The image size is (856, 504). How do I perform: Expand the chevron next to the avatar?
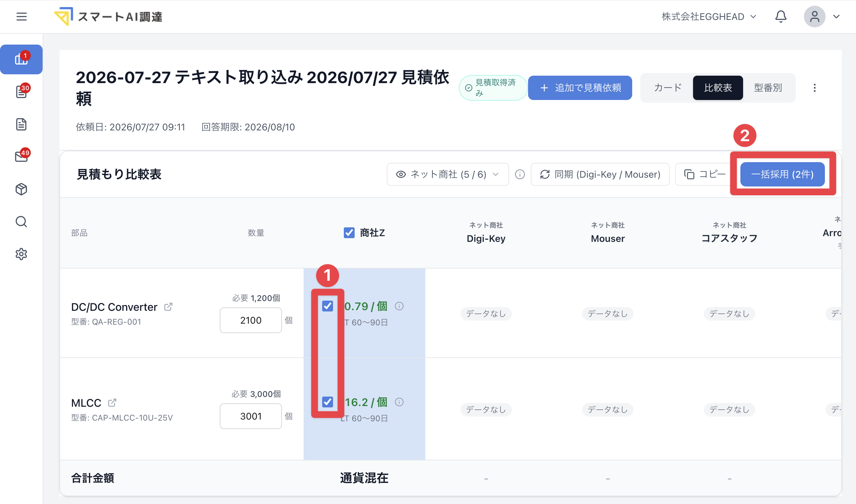pos(836,17)
